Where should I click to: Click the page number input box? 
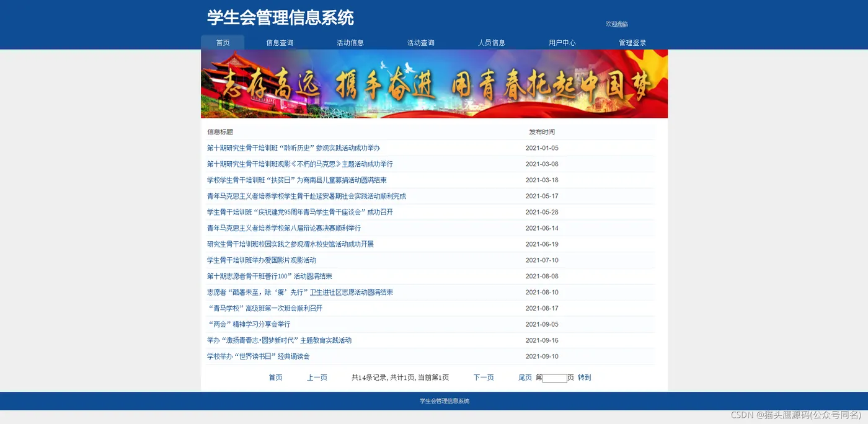pyautogui.click(x=555, y=378)
